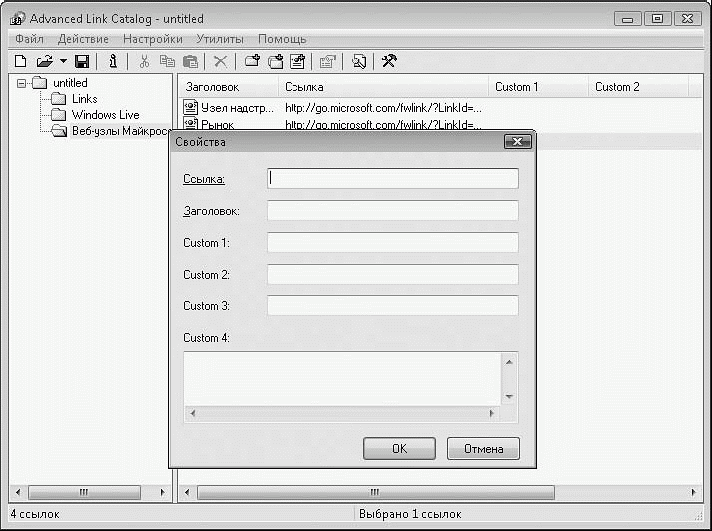This screenshot has width=712, height=531.
Task: Focus the Заголовок text field
Action: coord(393,211)
